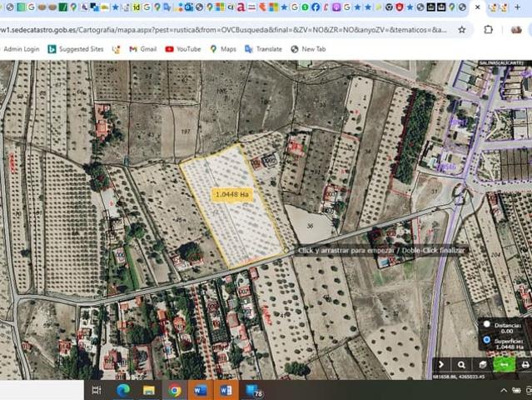Viewport: 532px width, 400px height.
Task: Open Microsoft Edge from the taskbar
Action: (123, 390)
